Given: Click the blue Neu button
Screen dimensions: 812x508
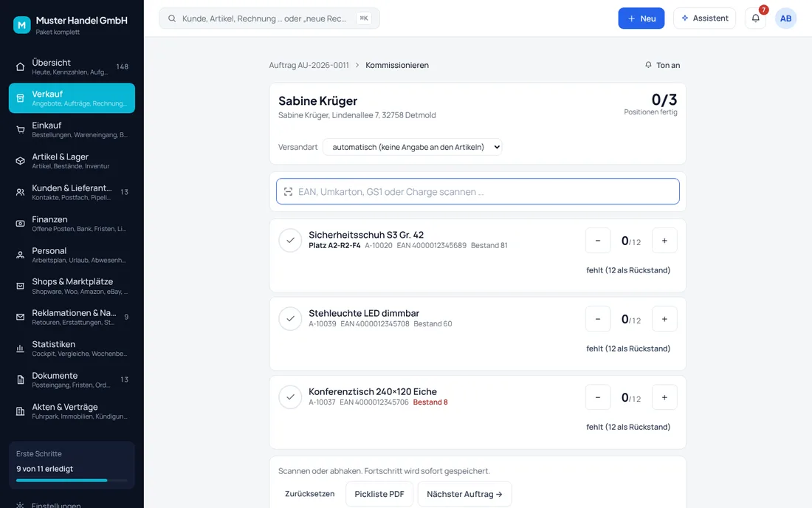Looking at the screenshot, I should (x=641, y=18).
